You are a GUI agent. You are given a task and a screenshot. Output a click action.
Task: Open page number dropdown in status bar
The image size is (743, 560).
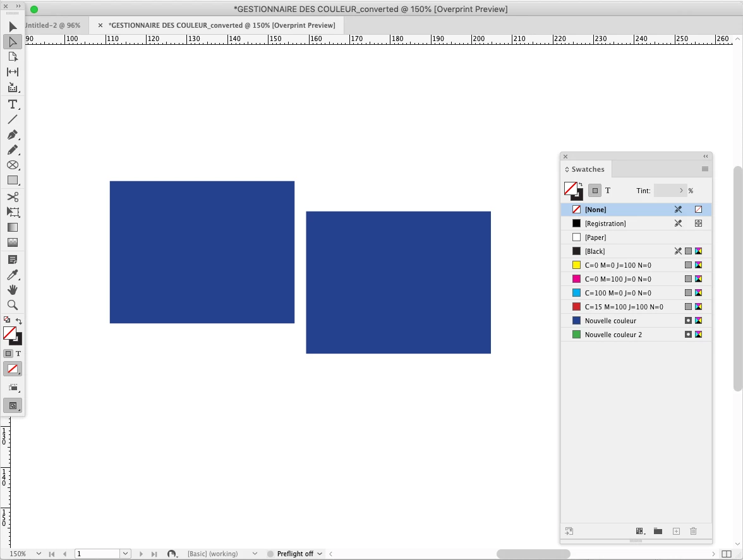pos(126,554)
